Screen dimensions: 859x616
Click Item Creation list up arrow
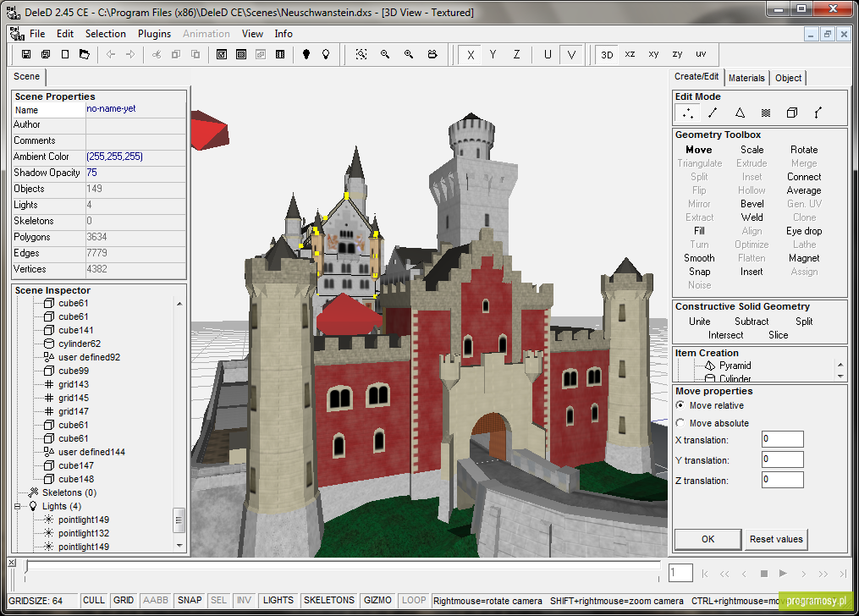point(840,365)
